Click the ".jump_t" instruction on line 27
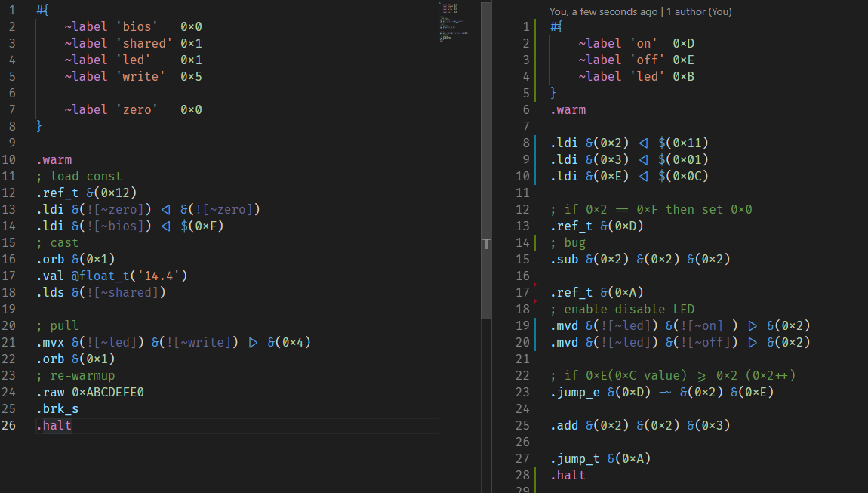 click(x=573, y=458)
